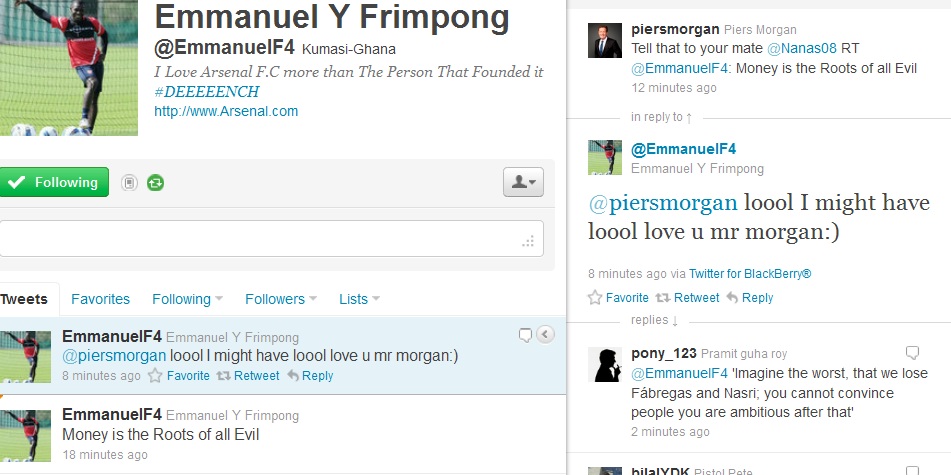
Task: Favorite the tweet in the detail pane
Action: click(618, 298)
